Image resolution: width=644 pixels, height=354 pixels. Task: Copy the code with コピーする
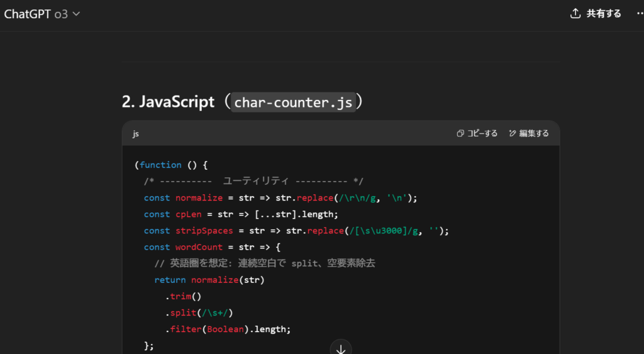point(477,133)
